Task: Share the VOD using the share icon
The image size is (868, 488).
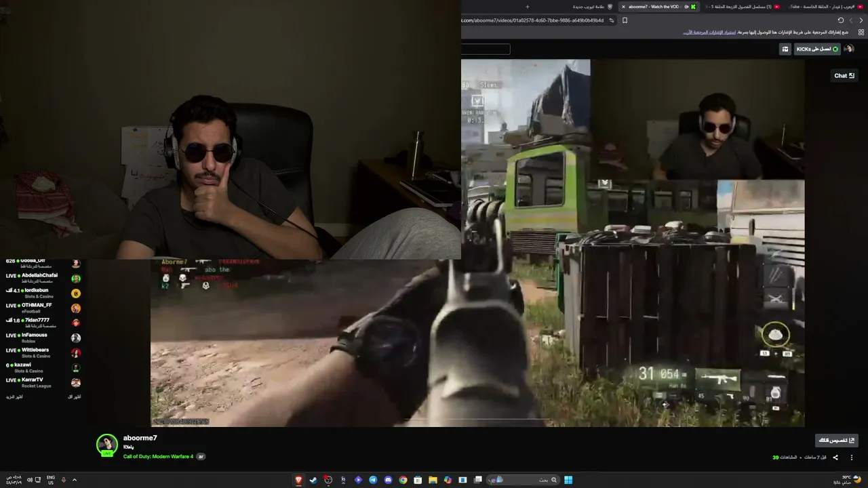Action: pos(835,457)
